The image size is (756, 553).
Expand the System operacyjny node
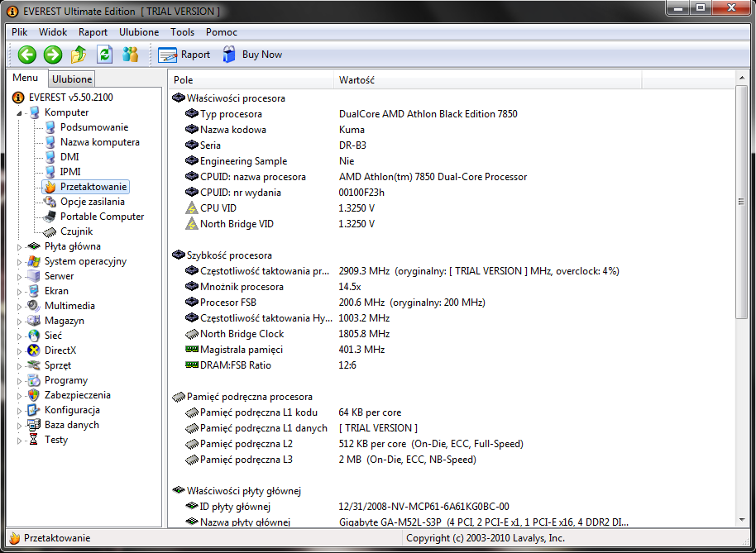(19, 262)
